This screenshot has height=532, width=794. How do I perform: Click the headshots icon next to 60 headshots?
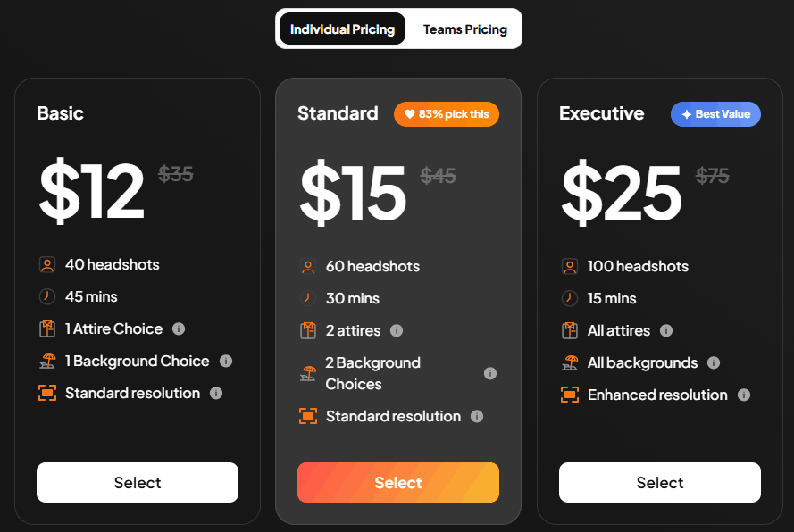(x=308, y=266)
